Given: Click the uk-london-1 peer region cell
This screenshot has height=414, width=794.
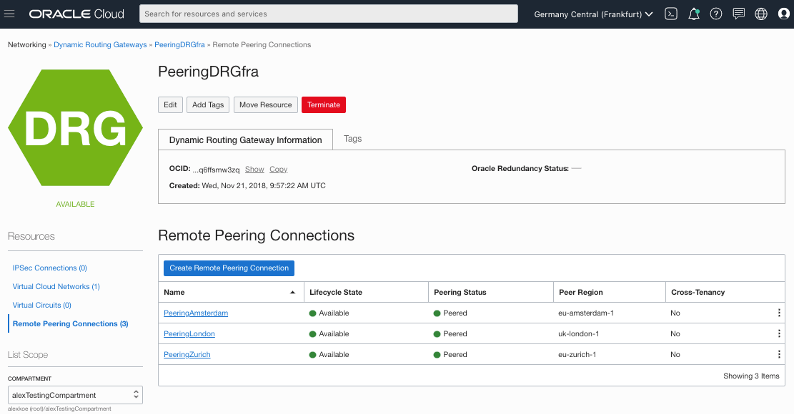Looking at the screenshot, I should (578, 334).
